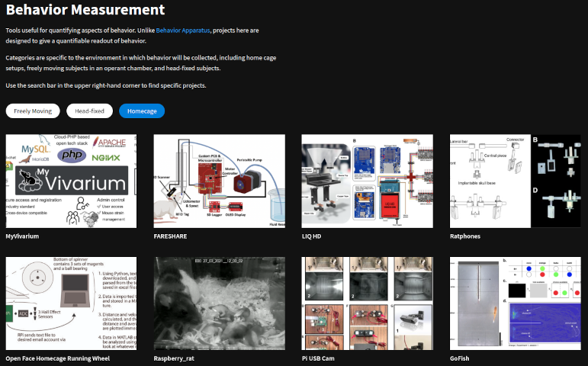588x366 pixels.
Task: Click the Pi USB Cam title text
Action: click(x=318, y=358)
